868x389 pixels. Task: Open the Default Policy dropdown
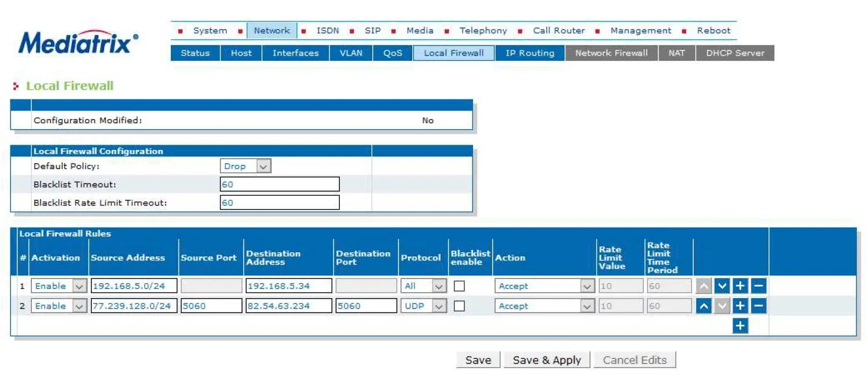pyautogui.click(x=246, y=166)
